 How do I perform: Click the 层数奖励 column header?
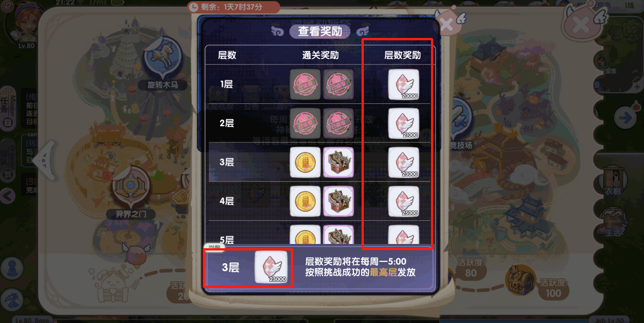402,55
